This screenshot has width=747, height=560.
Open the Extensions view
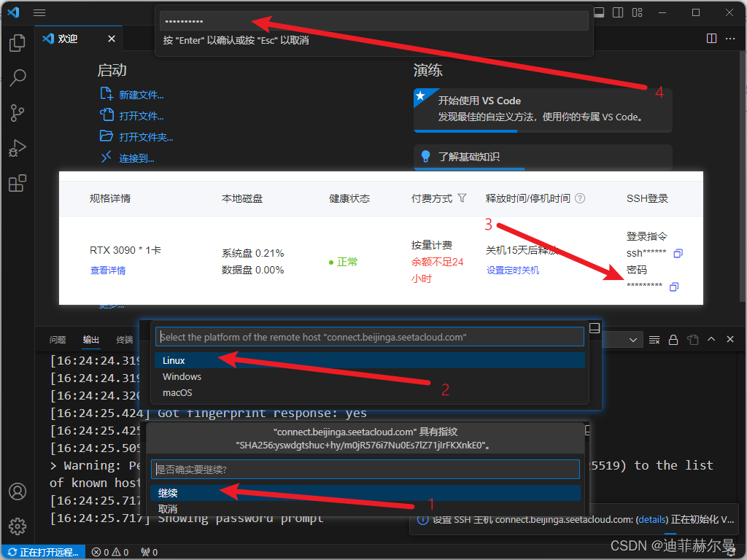pyautogui.click(x=18, y=183)
